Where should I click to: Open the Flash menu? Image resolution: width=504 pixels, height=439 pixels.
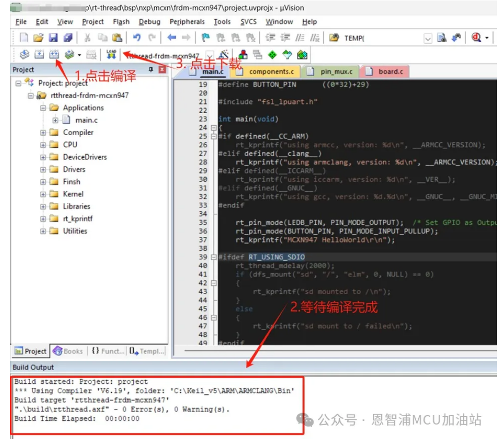point(121,22)
